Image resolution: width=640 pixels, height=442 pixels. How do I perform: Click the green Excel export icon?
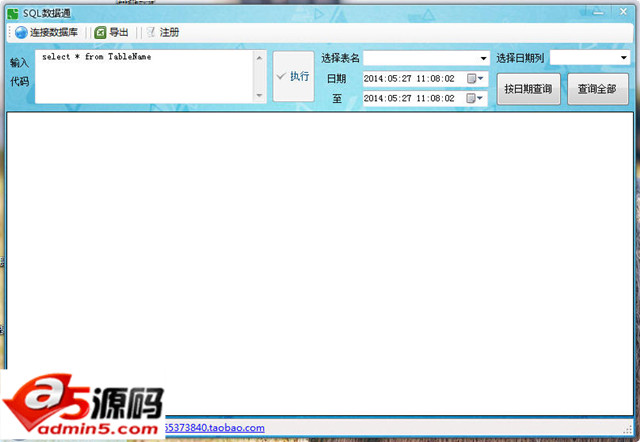click(x=100, y=32)
